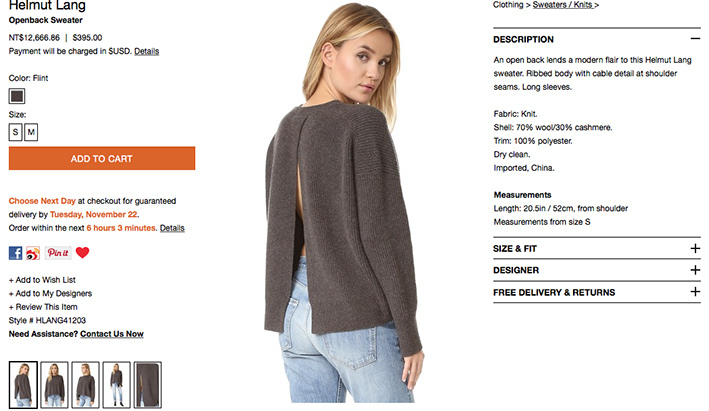709x411 pixels.
Task: Select size S option
Action: [15, 132]
